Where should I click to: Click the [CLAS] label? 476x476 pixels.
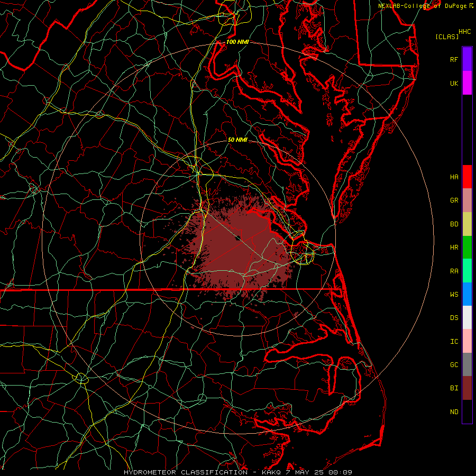(x=447, y=36)
